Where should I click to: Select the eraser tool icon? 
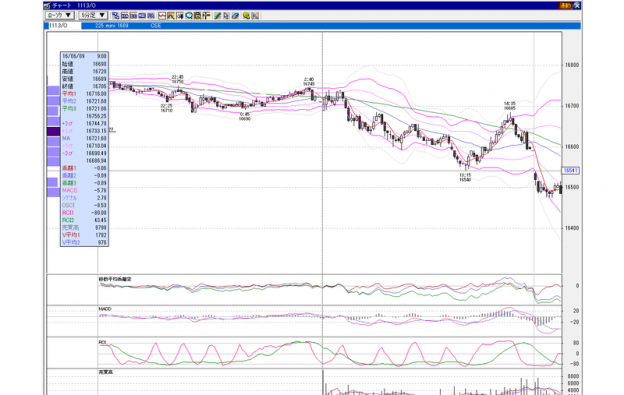coord(235,16)
